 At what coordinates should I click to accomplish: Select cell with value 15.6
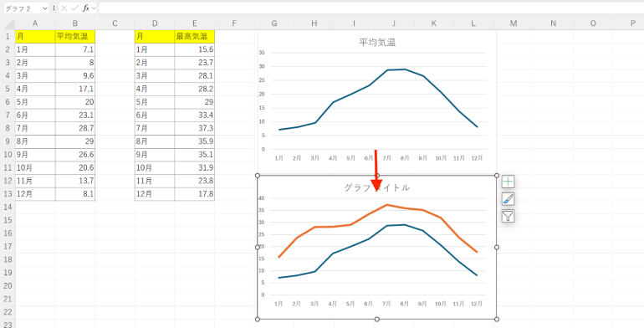194,49
